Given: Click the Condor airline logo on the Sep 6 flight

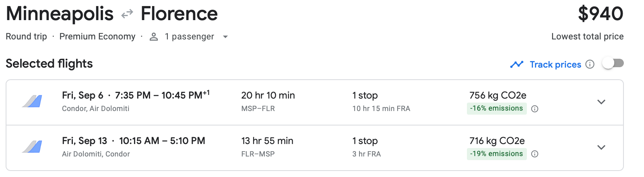Looking at the screenshot, I should [x=32, y=101].
